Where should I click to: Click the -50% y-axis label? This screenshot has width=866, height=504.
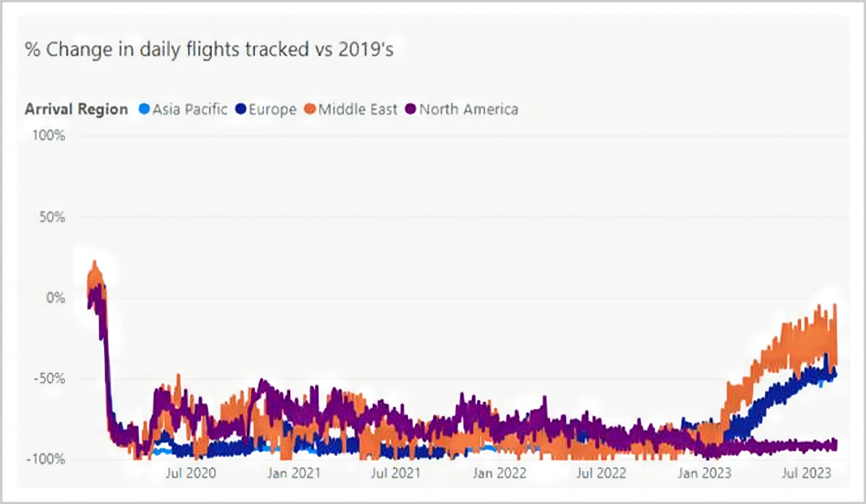(50, 378)
